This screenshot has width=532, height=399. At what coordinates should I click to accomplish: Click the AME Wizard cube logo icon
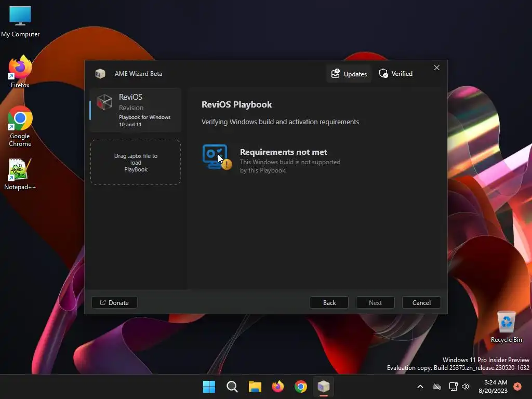(100, 74)
